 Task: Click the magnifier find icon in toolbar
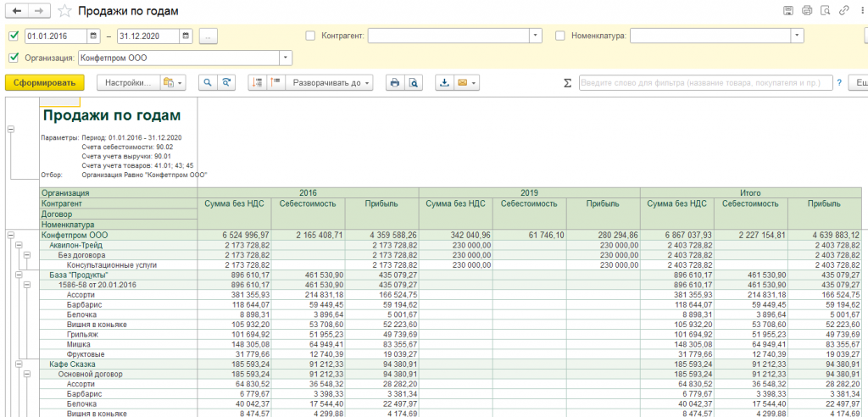(x=209, y=82)
